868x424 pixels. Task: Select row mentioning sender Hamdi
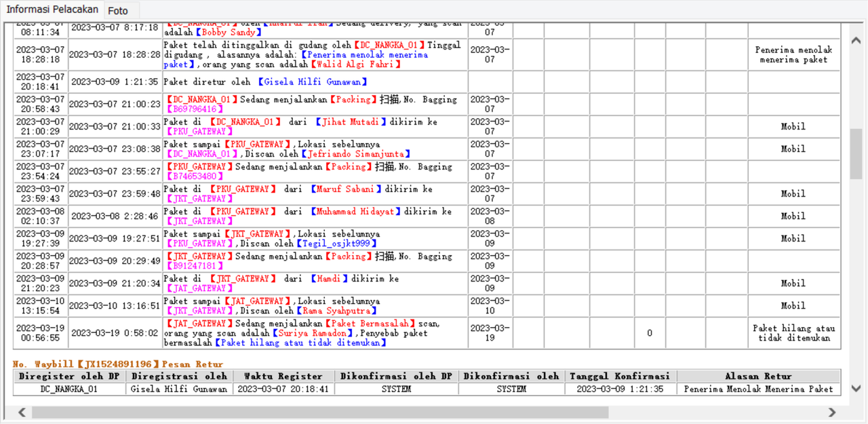(x=427, y=284)
